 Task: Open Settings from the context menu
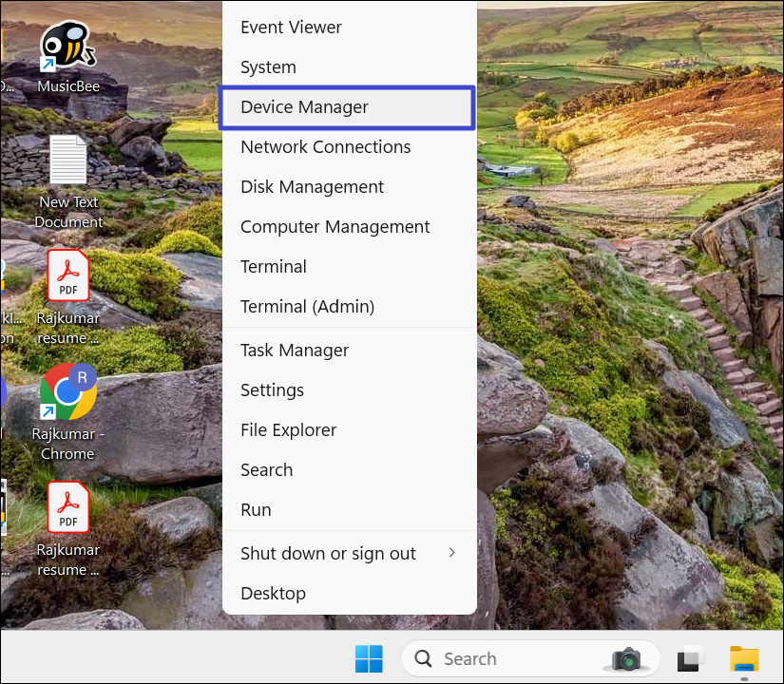(272, 390)
